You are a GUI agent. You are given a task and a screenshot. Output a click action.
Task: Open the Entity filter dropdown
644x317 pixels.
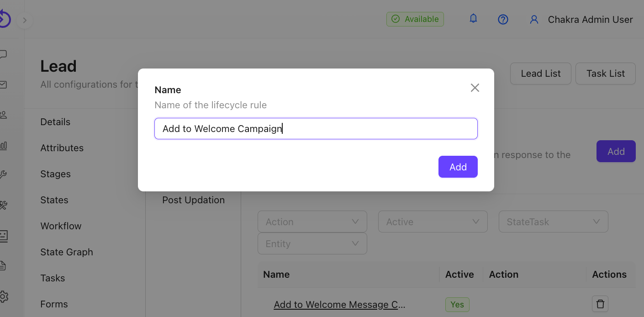312,243
